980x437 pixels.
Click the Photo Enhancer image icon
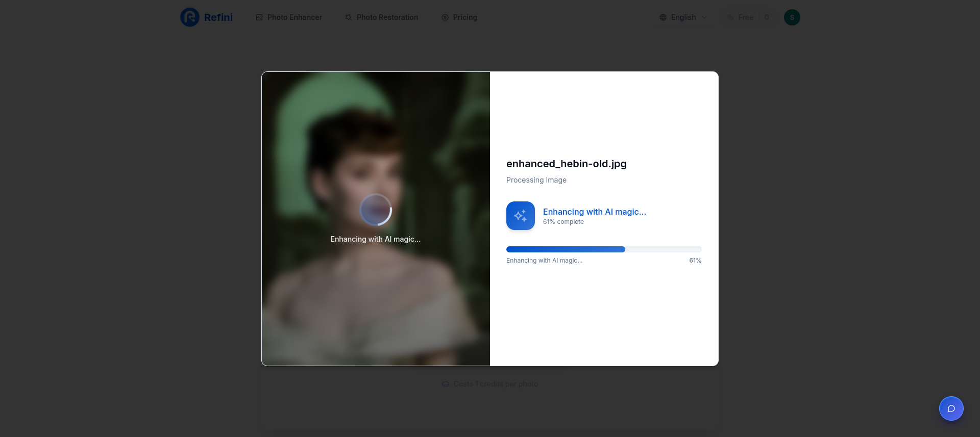point(259,17)
